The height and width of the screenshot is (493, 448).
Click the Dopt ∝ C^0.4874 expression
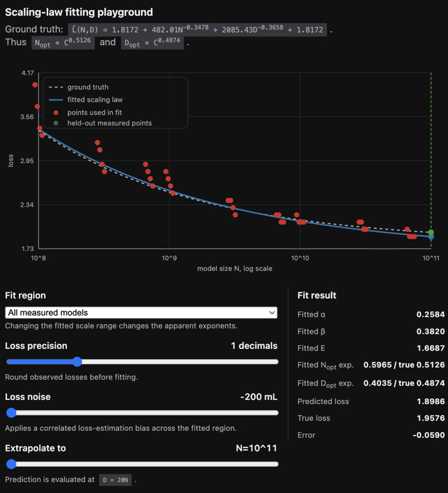pyautogui.click(x=152, y=42)
